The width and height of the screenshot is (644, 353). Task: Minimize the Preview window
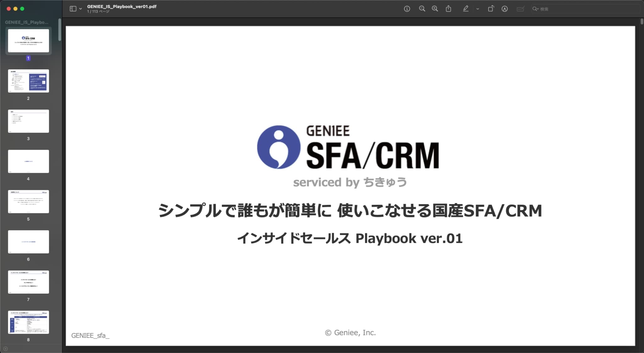15,9
